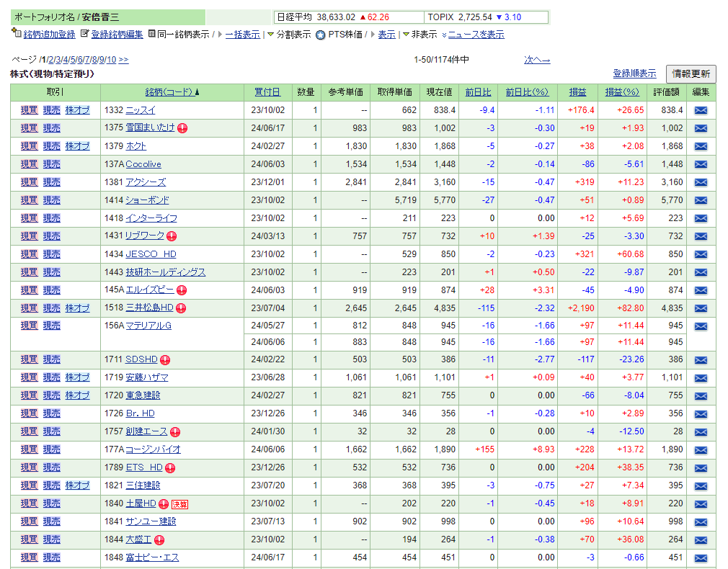Click the PTS株価 round icon
This screenshot has width=728, height=569.
coord(320,35)
